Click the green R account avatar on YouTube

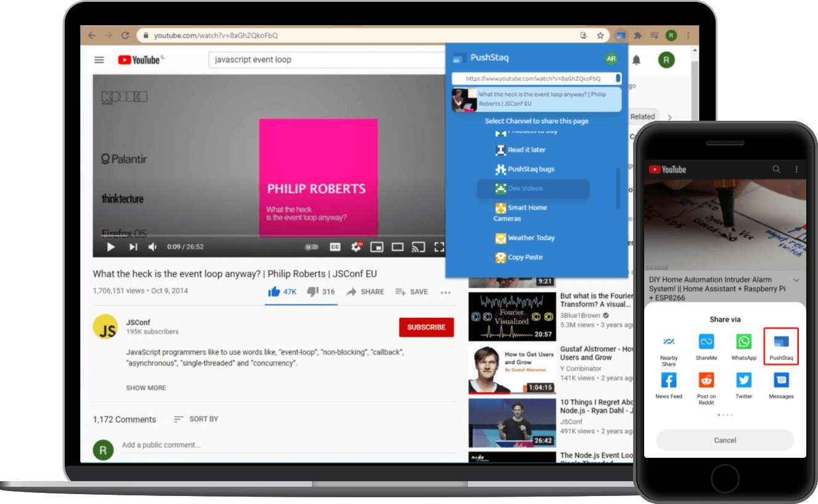click(666, 60)
